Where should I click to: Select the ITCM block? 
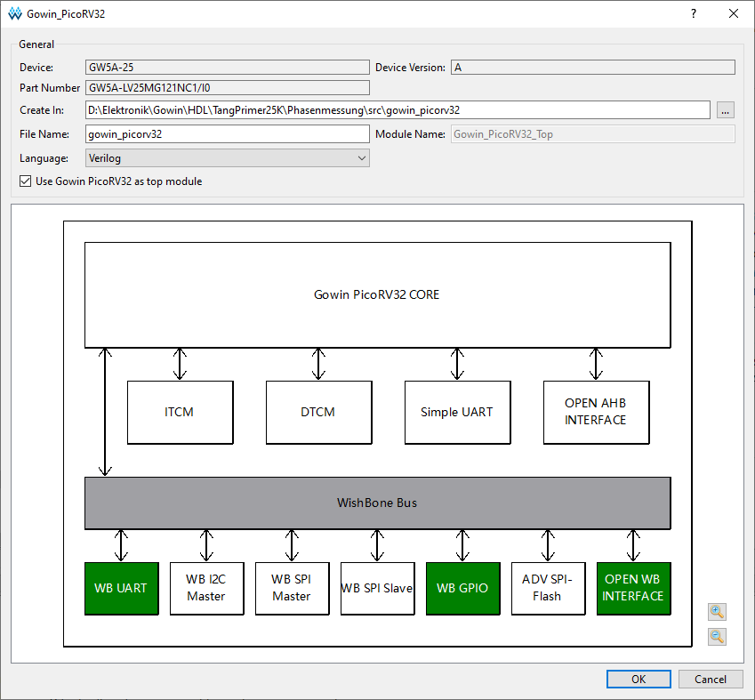(x=181, y=413)
